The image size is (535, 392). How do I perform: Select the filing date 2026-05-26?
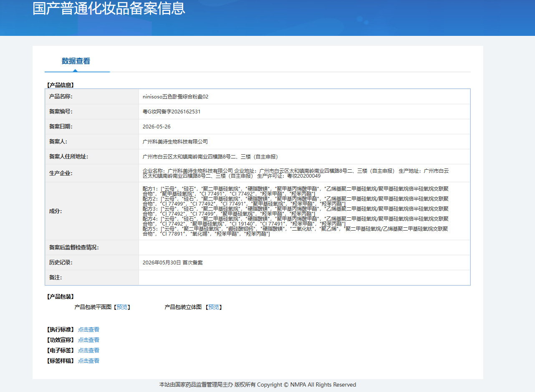click(156, 126)
